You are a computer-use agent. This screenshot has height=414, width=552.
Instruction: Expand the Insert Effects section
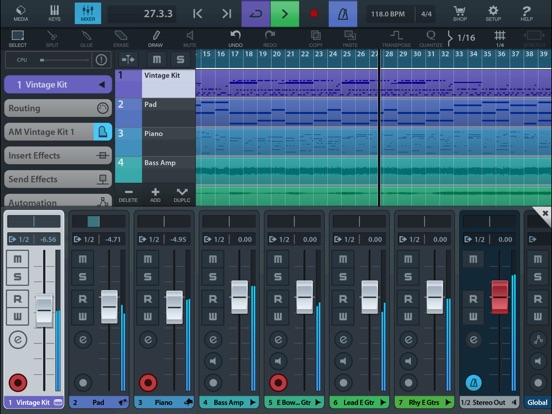(x=58, y=156)
